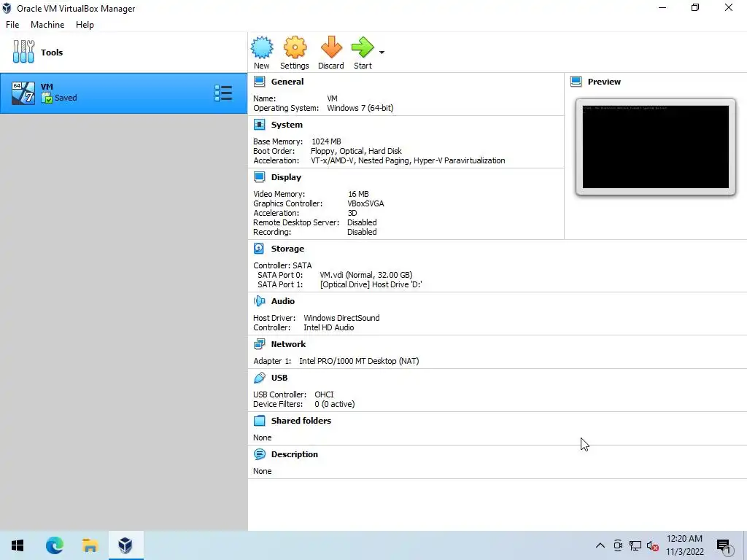
Task: Click the VM preview thumbnail
Action: pyautogui.click(x=656, y=147)
